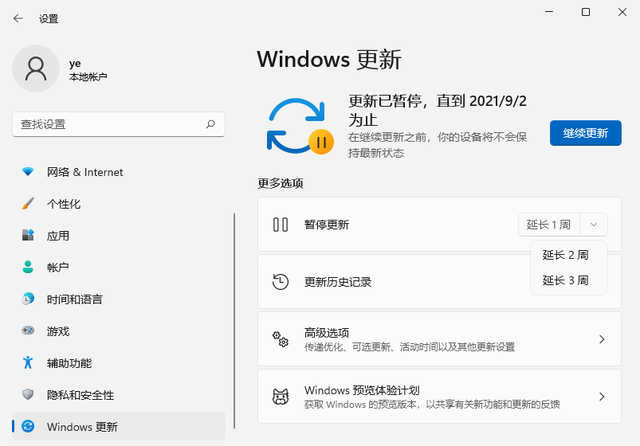Close the Settings window
Viewport: 640px width, 446px height.
pyautogui.click(x=622, y=12)
